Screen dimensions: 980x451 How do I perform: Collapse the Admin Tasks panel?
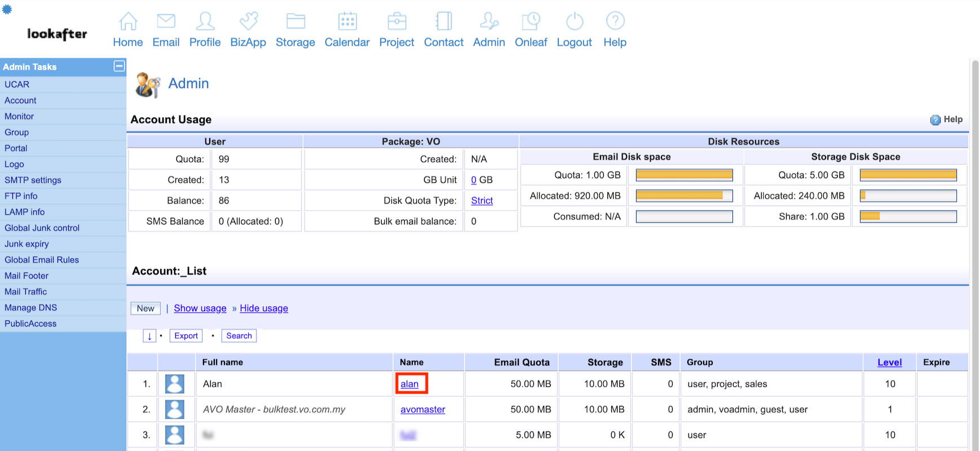(119, 67)
